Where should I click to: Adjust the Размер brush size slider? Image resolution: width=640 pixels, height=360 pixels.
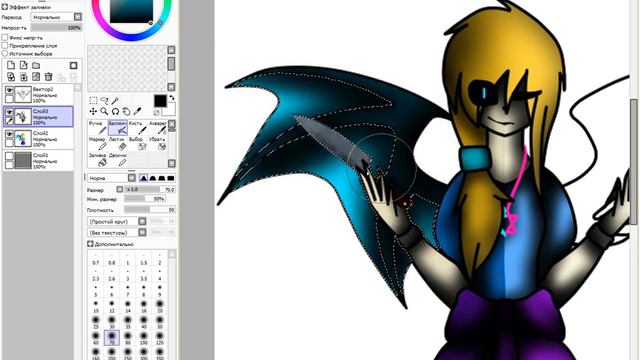(150, 189)
